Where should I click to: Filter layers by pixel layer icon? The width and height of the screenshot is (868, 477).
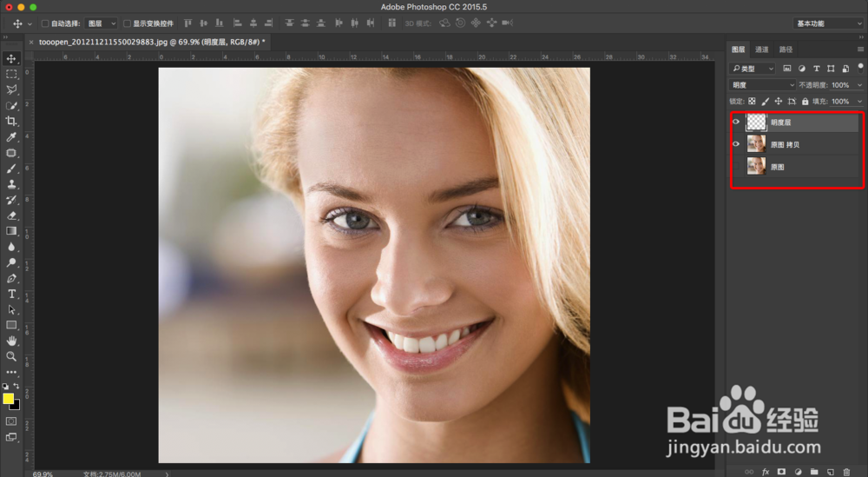click(787, 68)
